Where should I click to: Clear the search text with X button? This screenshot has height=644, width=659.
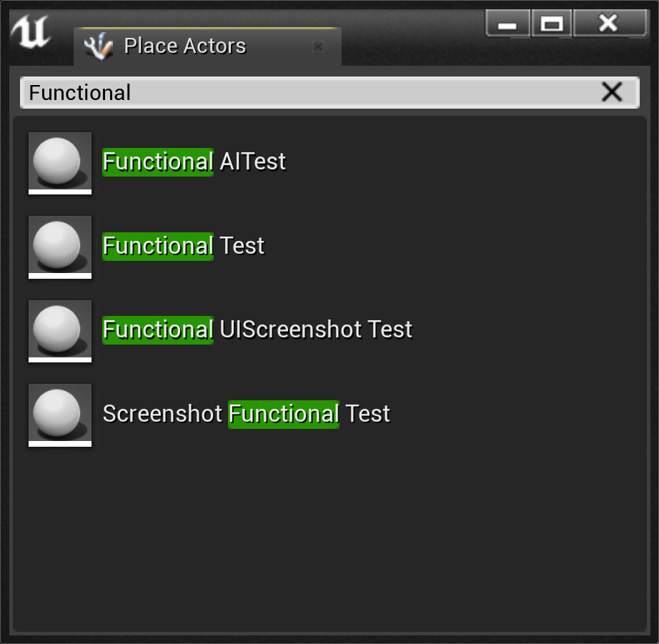pos(612,92)
